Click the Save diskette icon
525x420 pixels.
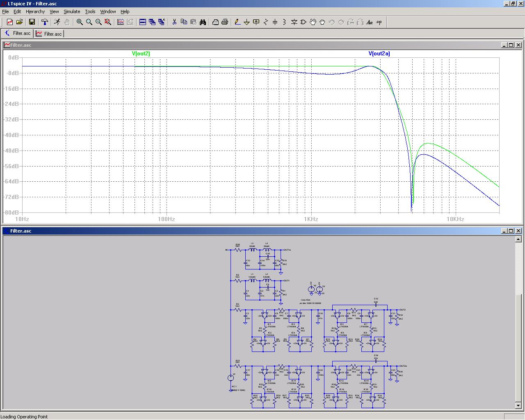pos(32,22)
